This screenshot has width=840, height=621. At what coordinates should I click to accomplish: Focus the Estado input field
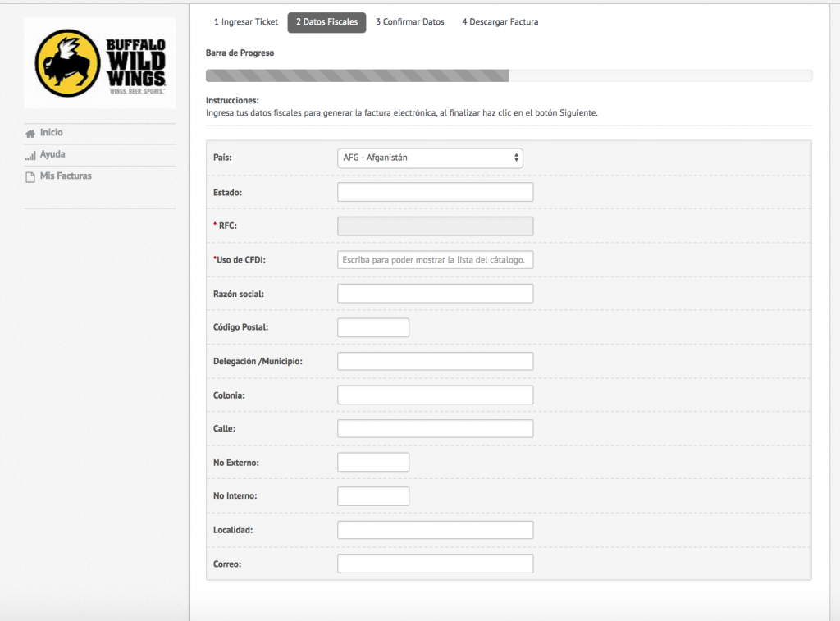(436, 192)
